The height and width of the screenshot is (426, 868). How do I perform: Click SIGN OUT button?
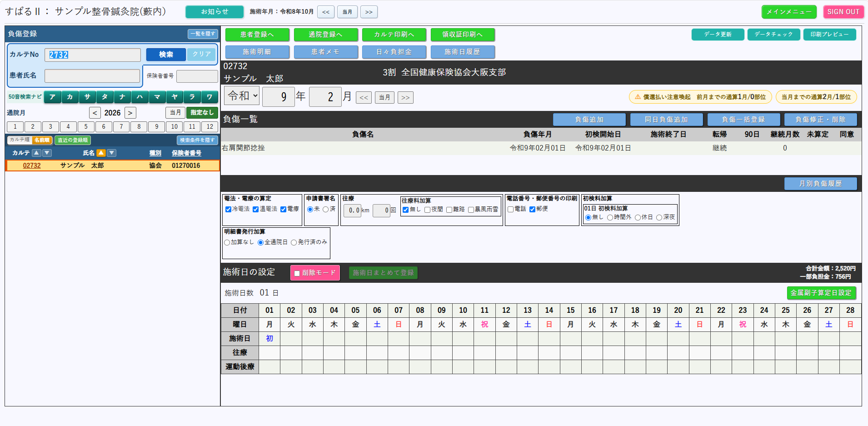point(843,12)
